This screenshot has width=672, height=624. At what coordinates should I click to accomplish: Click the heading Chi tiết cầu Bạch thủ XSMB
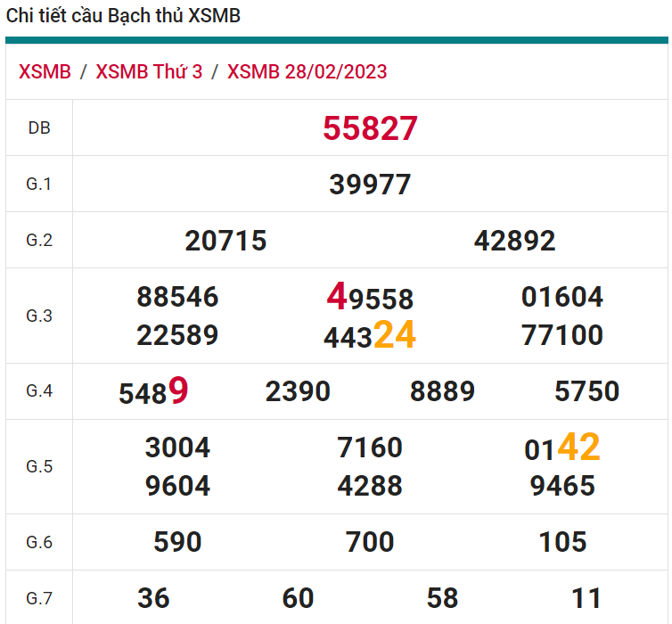pos(123,16)
